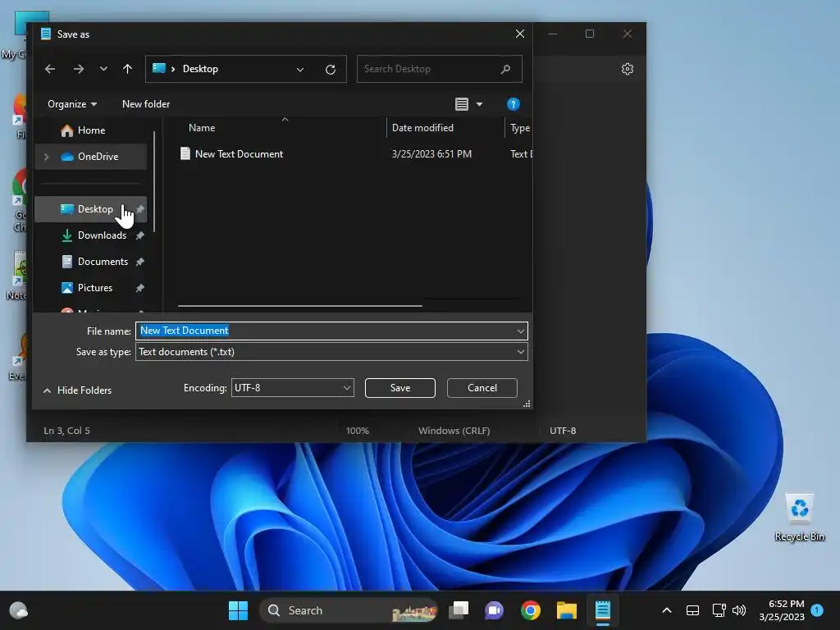Click the taskbar Search box
This screenshot has height=630, width=840.
pyautogui.click(x=348, y=610)
